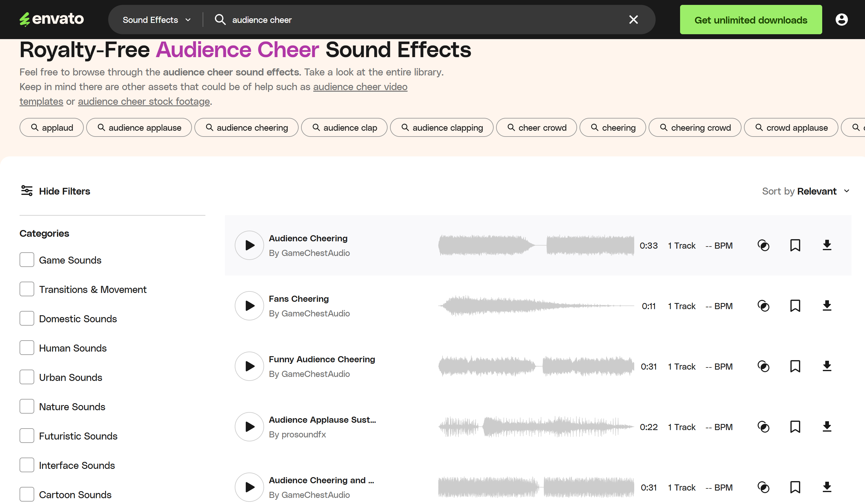This screenshot has height=504, width=865.
Task: Select the audience applause suggestion chip
Action: 139,128
